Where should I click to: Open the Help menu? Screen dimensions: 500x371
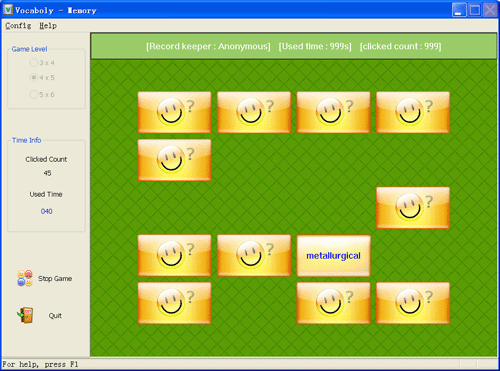[x=48, y=26]
